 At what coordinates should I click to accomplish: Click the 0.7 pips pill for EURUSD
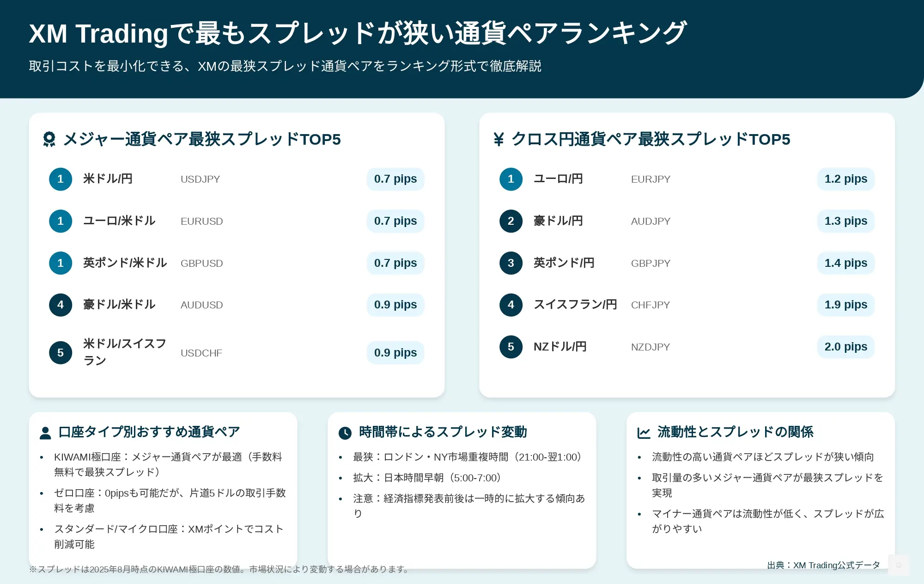[x=395, y=221]
